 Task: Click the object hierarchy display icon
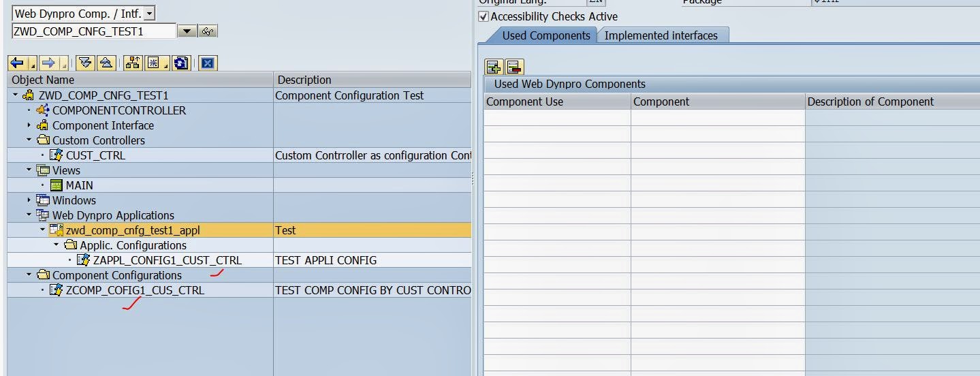coord(133,63)
